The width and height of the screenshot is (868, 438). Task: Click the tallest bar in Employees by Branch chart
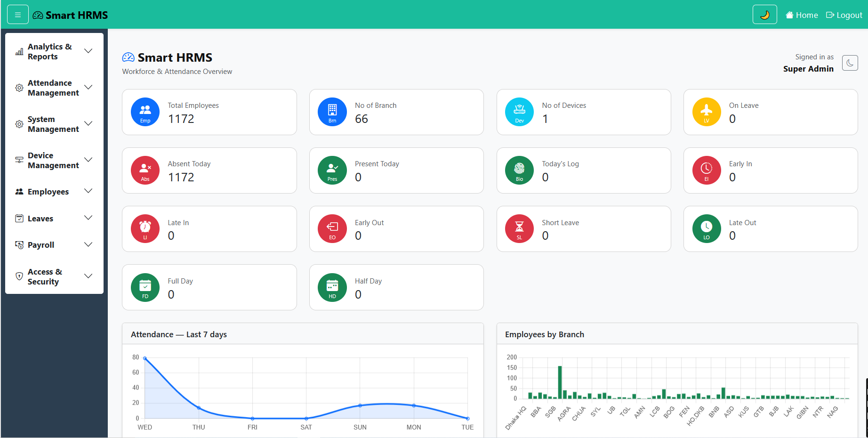(560, 382)
